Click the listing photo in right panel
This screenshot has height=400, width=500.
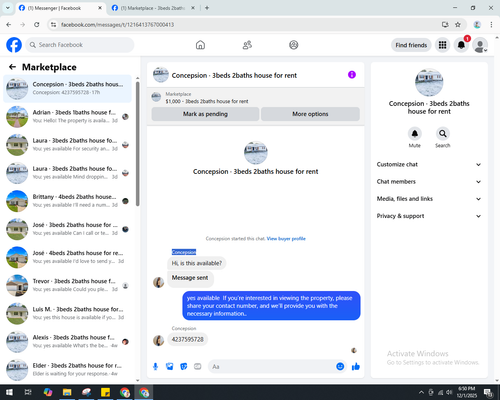pyautogui.click(x=429, y=83)
